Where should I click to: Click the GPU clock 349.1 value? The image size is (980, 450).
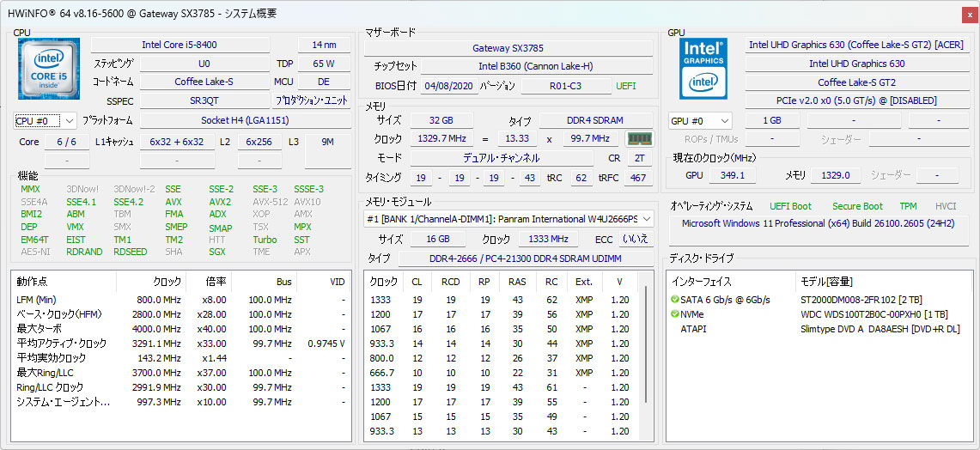tap(733, 176)
